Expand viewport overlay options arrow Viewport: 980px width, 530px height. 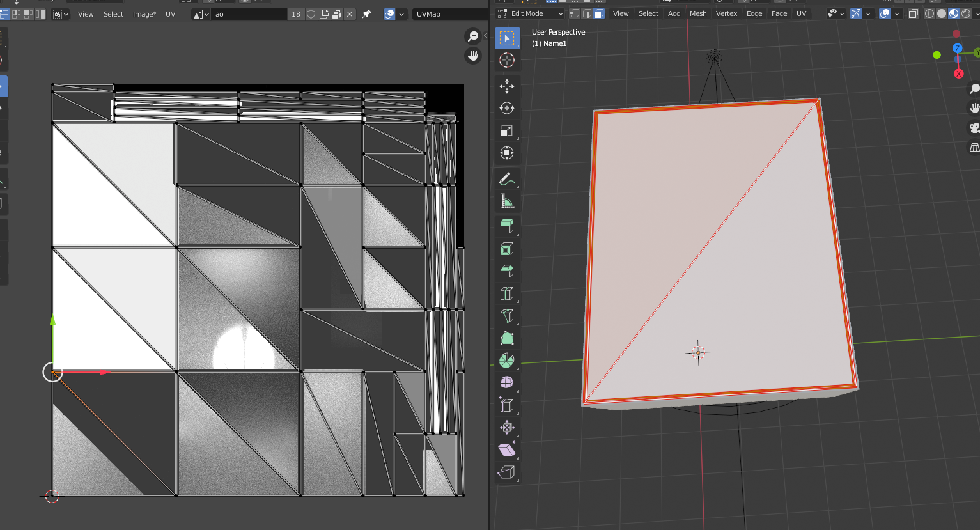click(897, 13)
